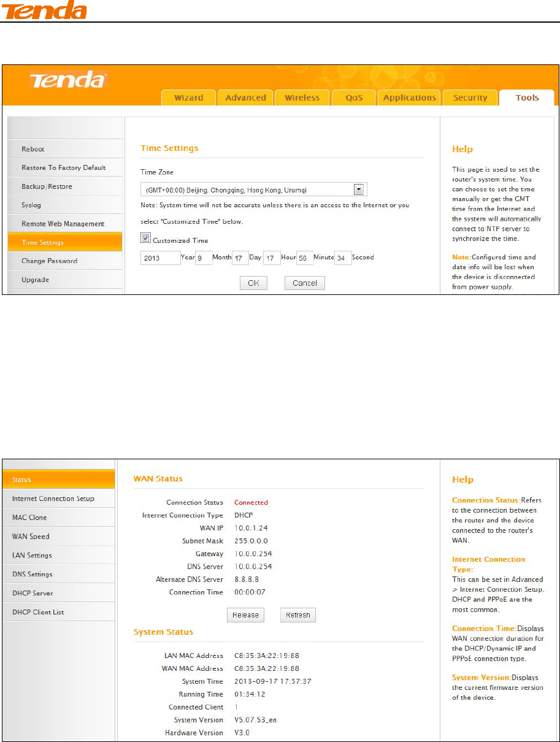Click the Tenda logo at the top of the page
This screenshot has width=560, height=742.
click(x=43, y=10)
